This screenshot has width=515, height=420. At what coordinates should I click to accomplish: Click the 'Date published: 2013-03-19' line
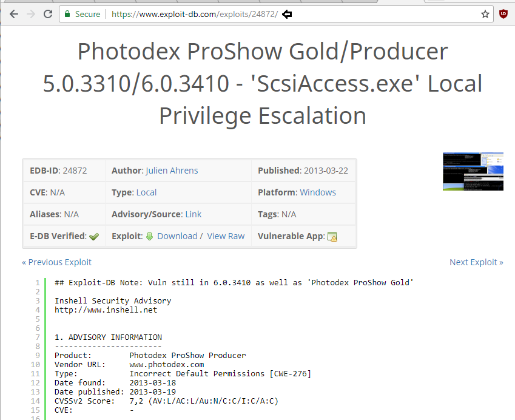(x=115, y=391)
